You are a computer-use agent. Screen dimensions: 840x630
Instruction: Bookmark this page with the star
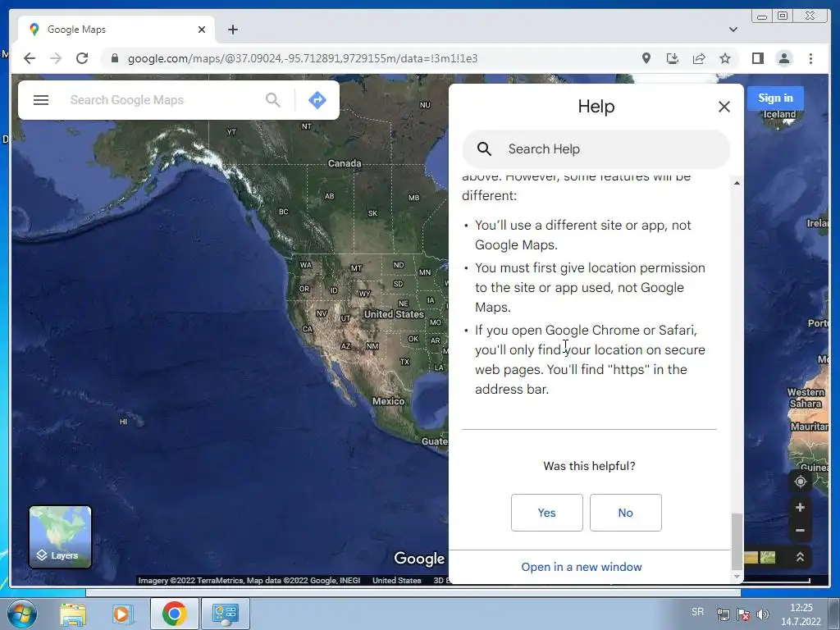tap(725, 58)
